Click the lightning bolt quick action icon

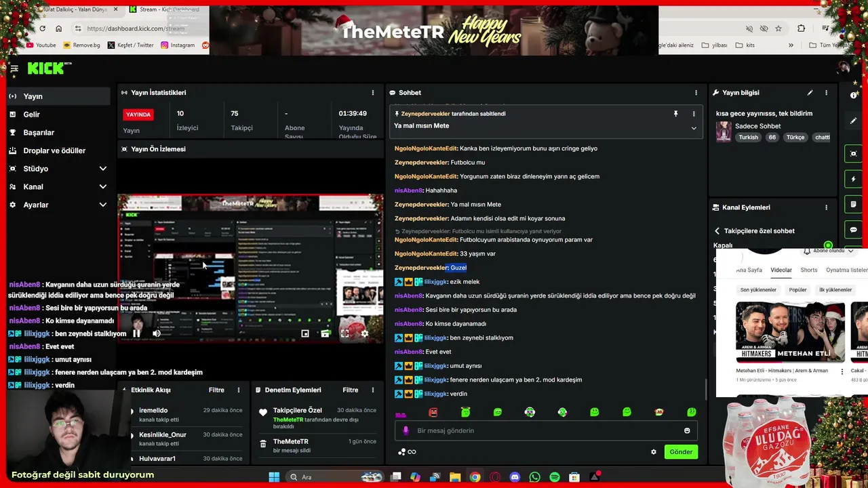[854, 179]
